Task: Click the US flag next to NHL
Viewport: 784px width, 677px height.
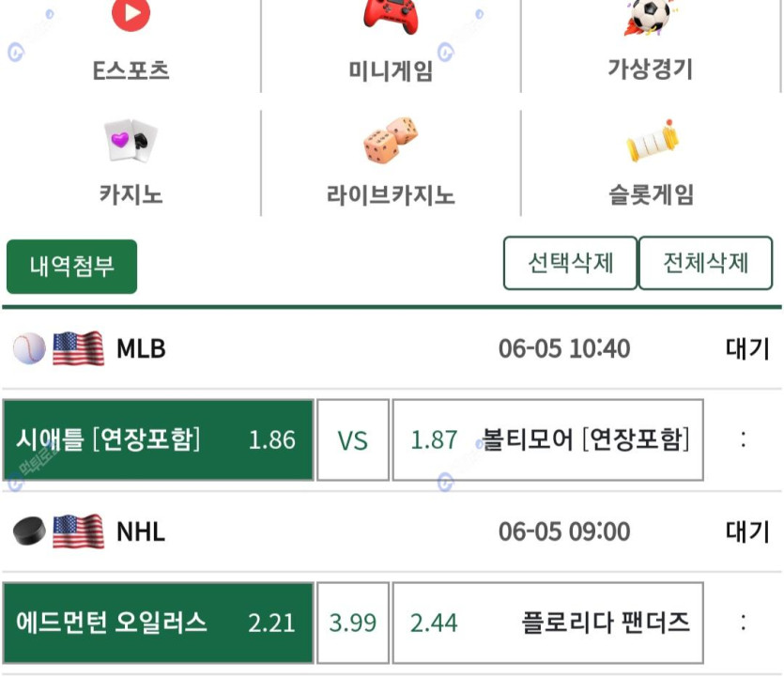Action: click(79, 531)
